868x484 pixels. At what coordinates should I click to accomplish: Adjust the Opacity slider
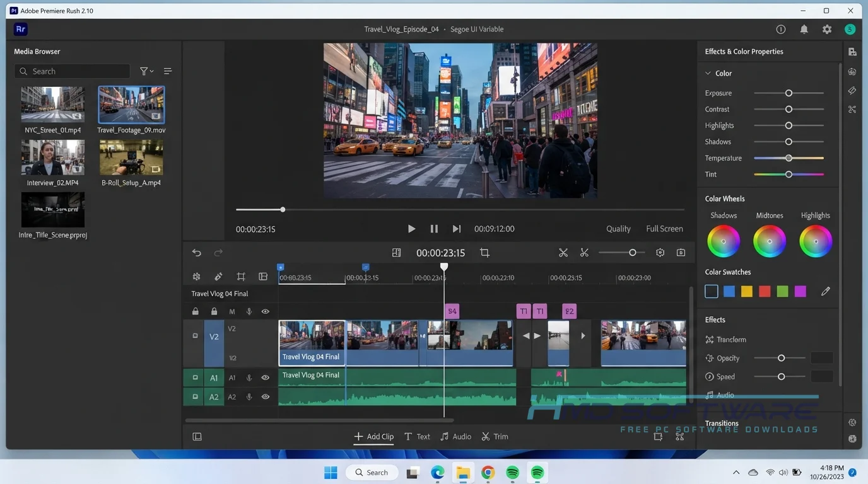781,358
